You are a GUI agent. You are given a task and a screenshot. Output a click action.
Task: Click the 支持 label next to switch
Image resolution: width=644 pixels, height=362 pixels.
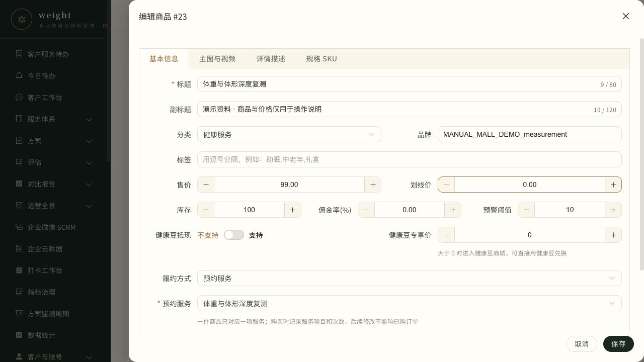[256, 235]
